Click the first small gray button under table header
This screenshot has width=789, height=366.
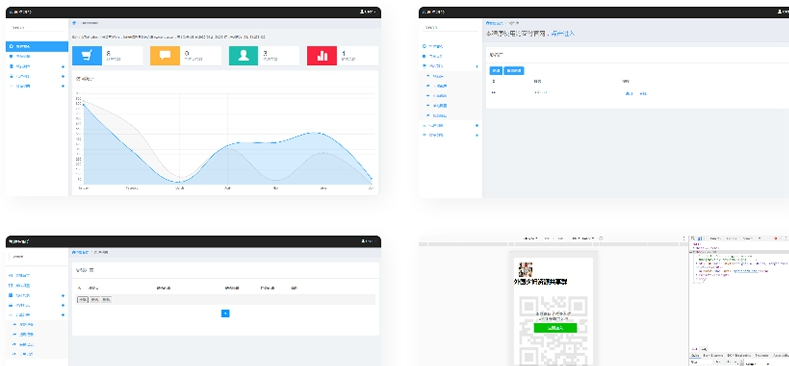click(82, 300)
